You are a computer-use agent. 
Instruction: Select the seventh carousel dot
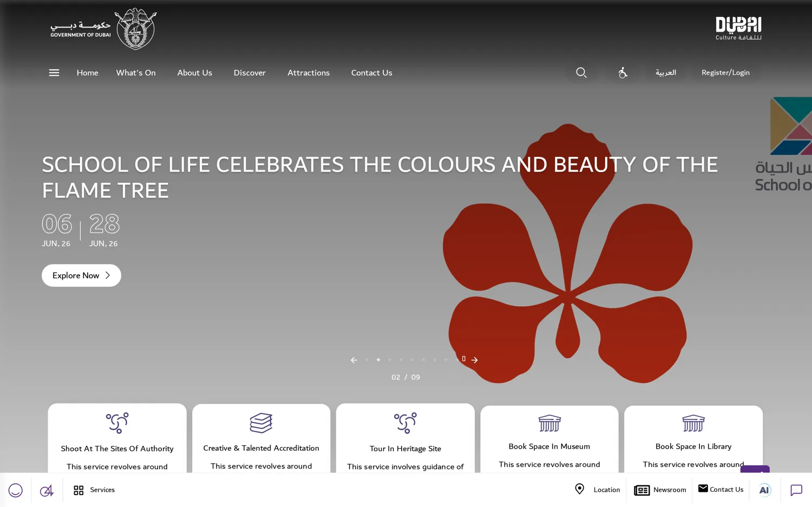coord(435,360)
